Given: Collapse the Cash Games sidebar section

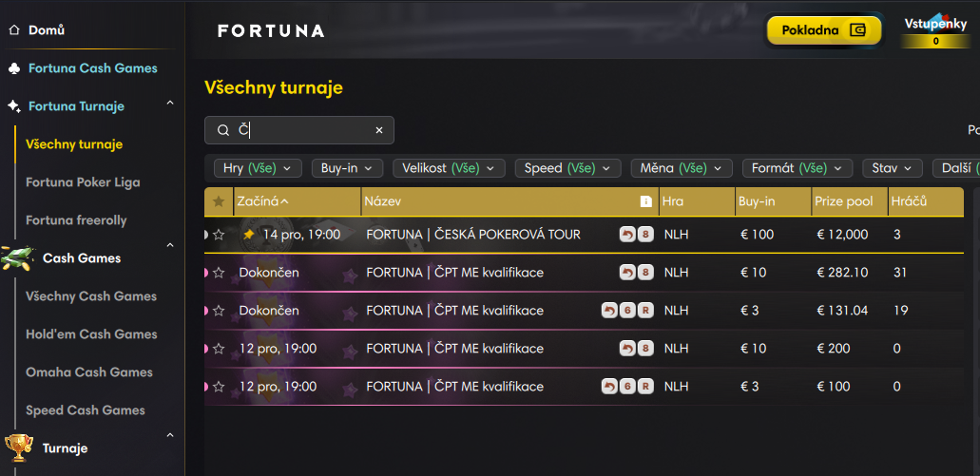Looking at the screenshot, I should 170,245.
